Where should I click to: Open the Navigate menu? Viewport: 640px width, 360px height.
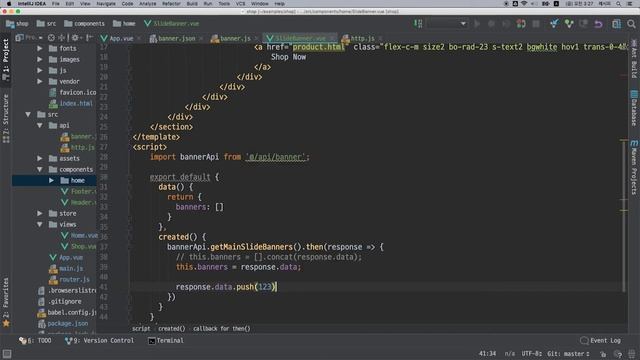106,4
